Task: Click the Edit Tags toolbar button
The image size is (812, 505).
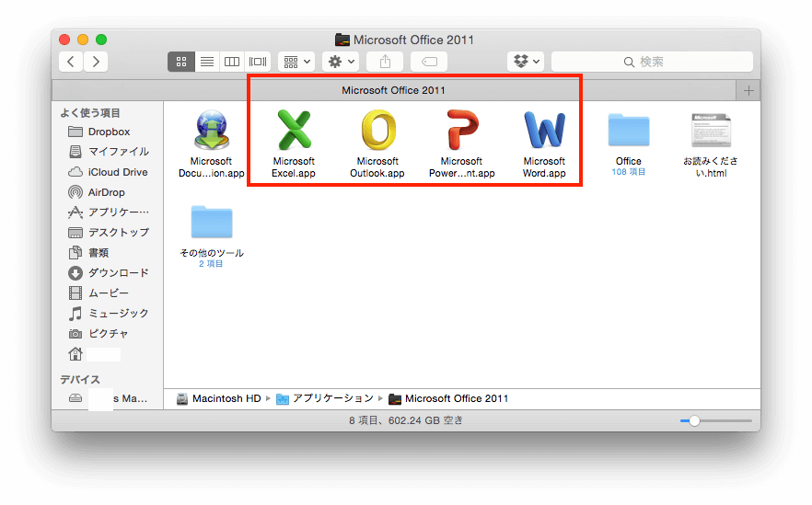Action: (x=429, y=62)
